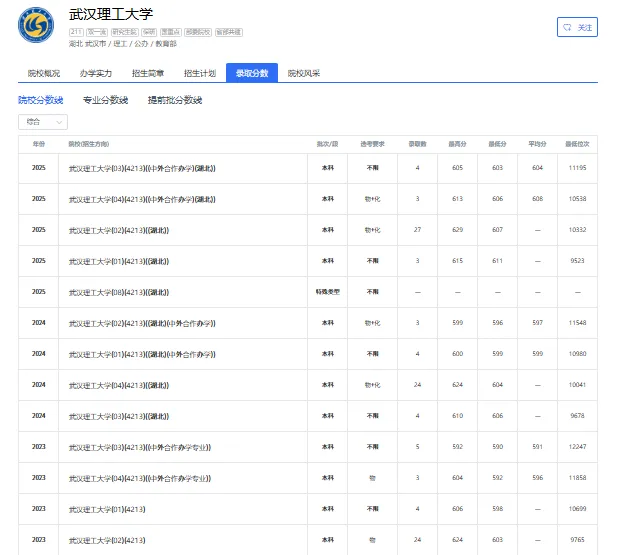Image resolution: width=630 pixels, height=555 pixels.
Task: Click the 保研 tag
Action: point(149,32)
